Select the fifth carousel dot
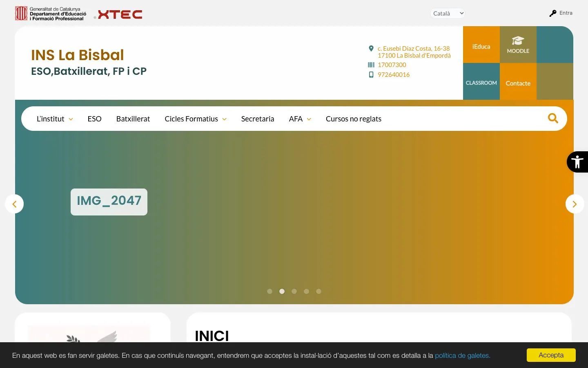Screen dimensions: 588x368 [318, 292]
